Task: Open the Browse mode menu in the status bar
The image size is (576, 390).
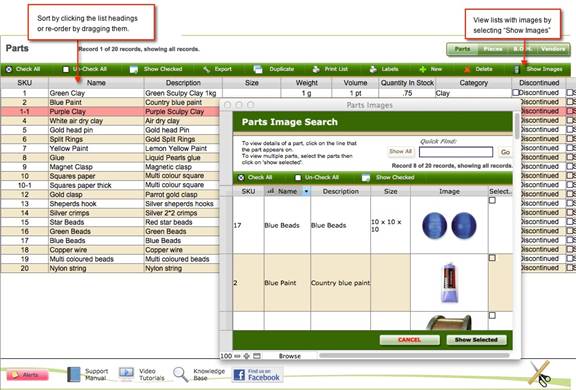Action: click(290, 356)
